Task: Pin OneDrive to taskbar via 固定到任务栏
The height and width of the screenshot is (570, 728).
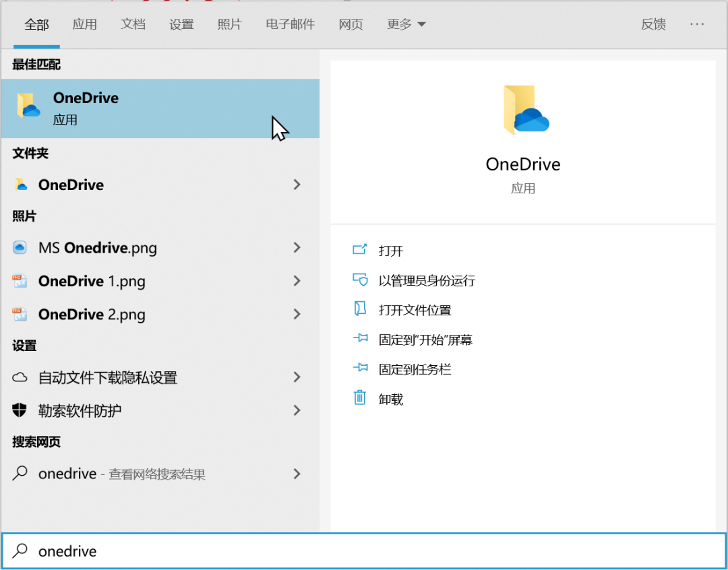Action: [x=414, y=369]
